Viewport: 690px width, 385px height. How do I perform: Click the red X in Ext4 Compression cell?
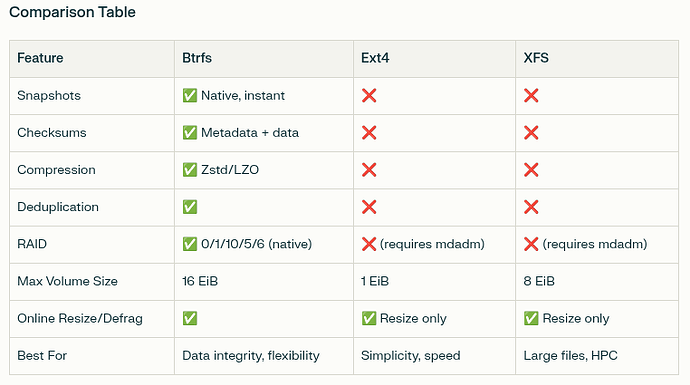tap(369, 170)
